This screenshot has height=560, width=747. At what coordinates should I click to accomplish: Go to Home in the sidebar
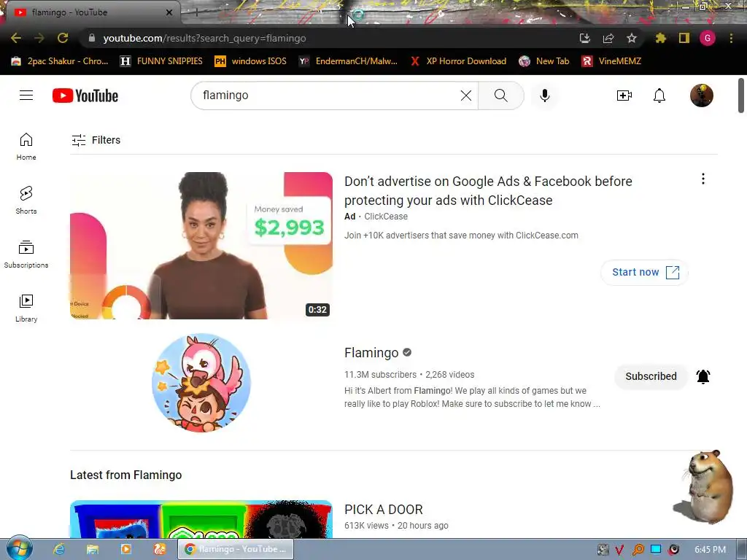coord(26,147)
